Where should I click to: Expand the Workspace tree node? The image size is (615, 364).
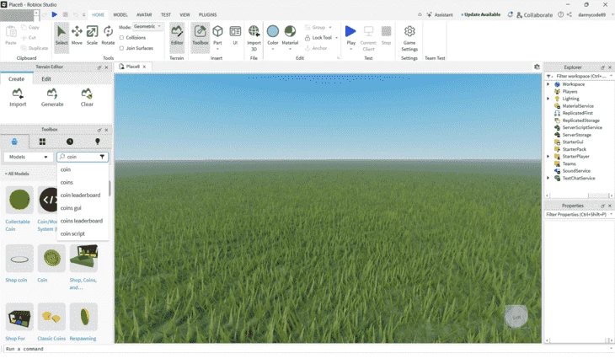(548, 84)
